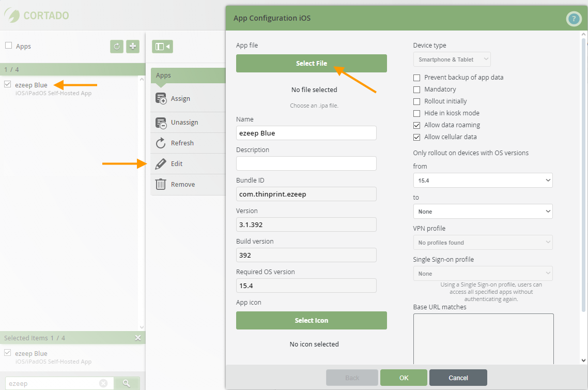The image size is (588, 390).
Task: Click the Cortado leaf logo
Action: (x=12, y=15)
